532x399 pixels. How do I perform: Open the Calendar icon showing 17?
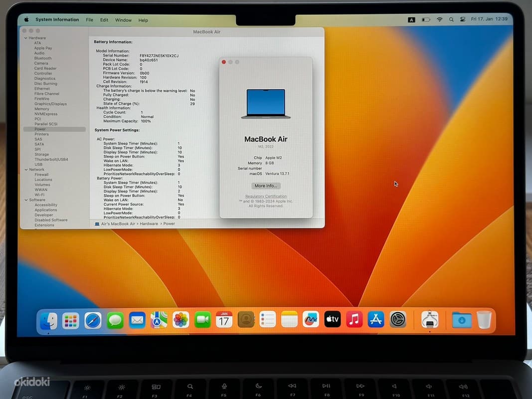click(224, 320)
